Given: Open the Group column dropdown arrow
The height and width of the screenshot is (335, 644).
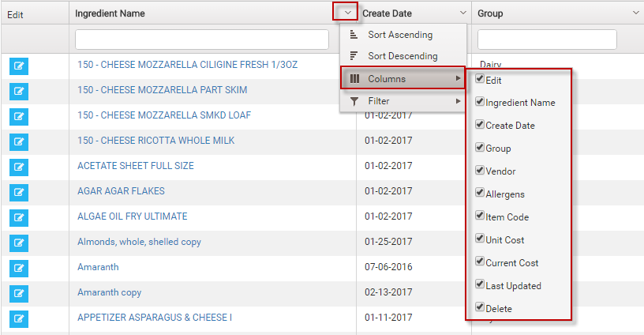Looking at the screenshot, I should click(635, 13).
